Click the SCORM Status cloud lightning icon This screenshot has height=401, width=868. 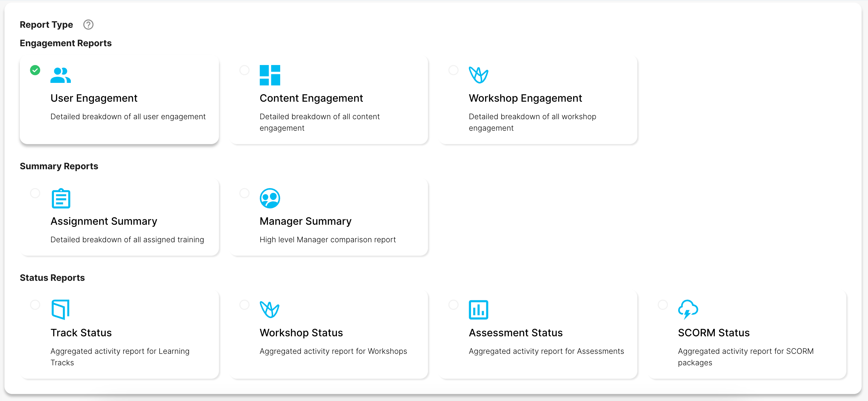pyautogui.click(x=688, y=310)
